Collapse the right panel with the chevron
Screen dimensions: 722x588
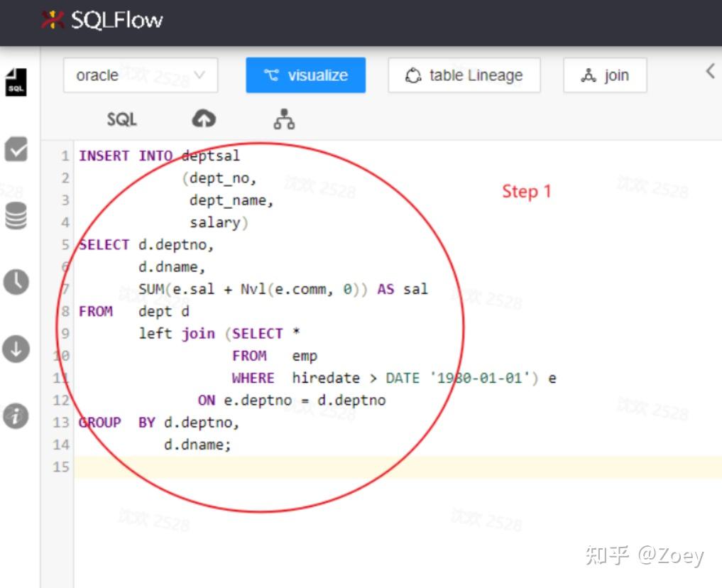(709, 71)
